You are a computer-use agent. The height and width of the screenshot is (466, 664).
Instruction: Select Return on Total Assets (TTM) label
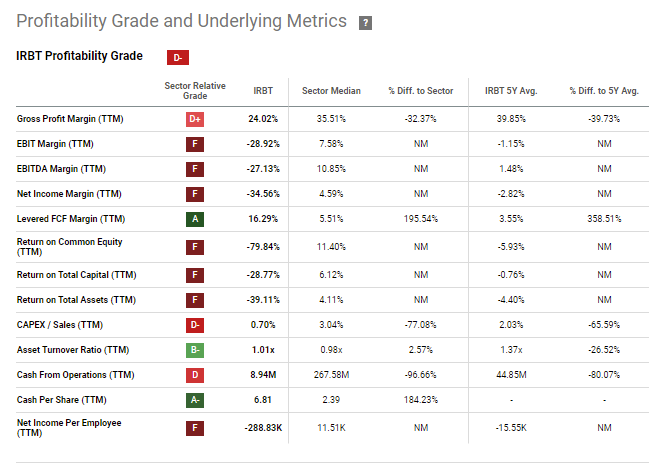pyautogui.click(x=76, y=301)
